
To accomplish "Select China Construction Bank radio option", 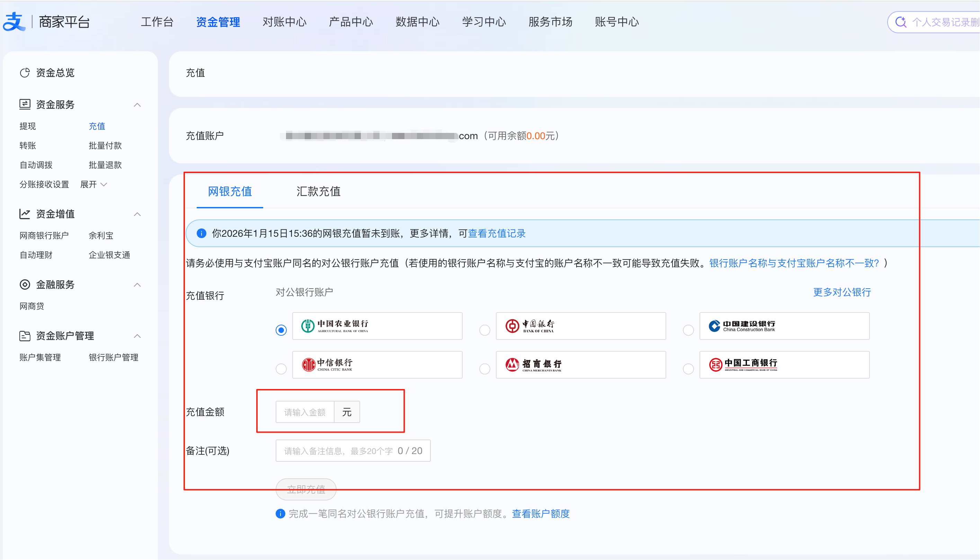I will click(688, 330).
